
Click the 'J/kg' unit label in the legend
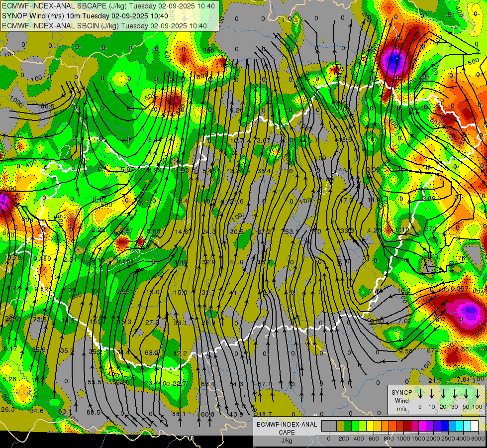(287, 441)
